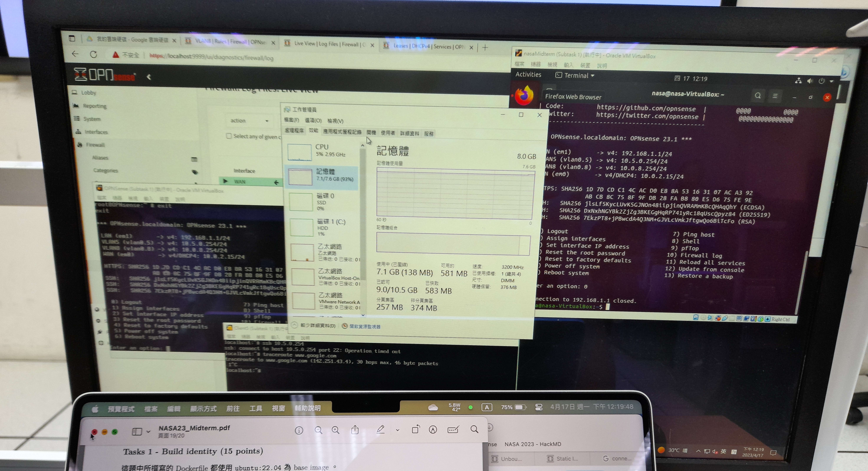This screenshot has width=868, height=471.
Task: Open the 檢視(V) menu in Task Manager
Action: click(335, 121)
